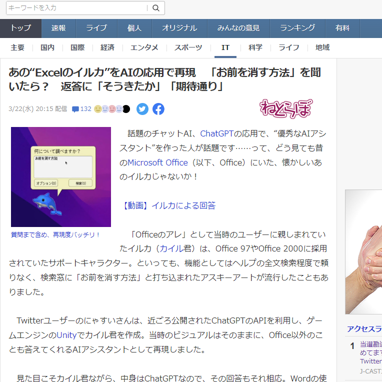Screen dimensions: 382x382
Task: Switch to the 速報 tab
Action: pos(59,28)
